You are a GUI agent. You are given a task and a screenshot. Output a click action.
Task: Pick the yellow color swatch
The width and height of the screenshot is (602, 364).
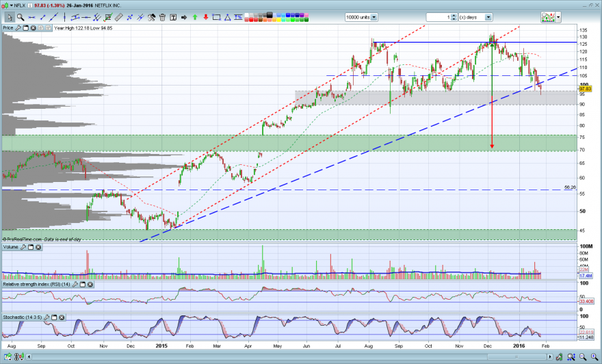[278, 20]
